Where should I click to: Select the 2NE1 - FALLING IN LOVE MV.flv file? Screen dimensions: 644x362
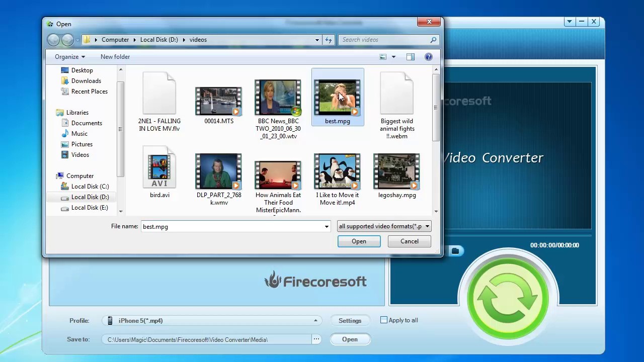[x=159, y=102]
